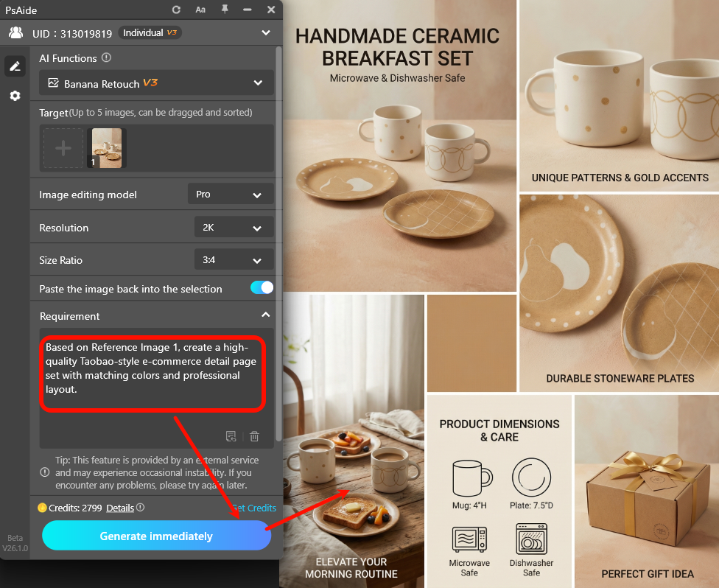Open font size settings via the Aa icon
The height and width of the screenshot is (588, 719).
coord(200,10)
